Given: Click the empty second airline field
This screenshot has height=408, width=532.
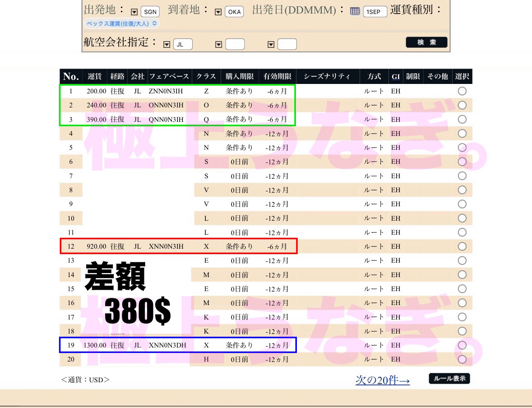Looking at the screenshot, I should click(x=235, y=45).
